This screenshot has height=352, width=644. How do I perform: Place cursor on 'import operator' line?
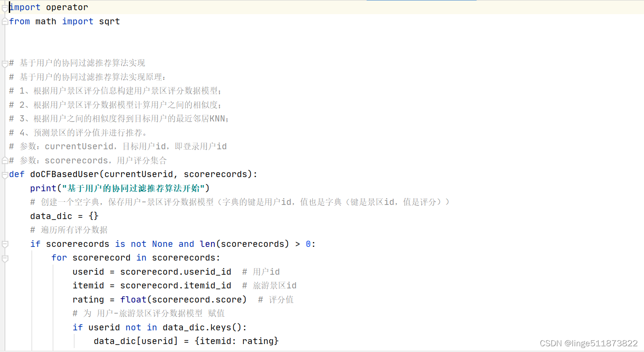[x=49, y=8]
